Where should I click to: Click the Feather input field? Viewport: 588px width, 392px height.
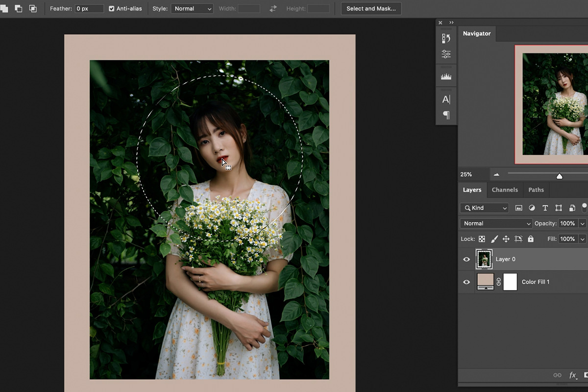pos(89,9)
